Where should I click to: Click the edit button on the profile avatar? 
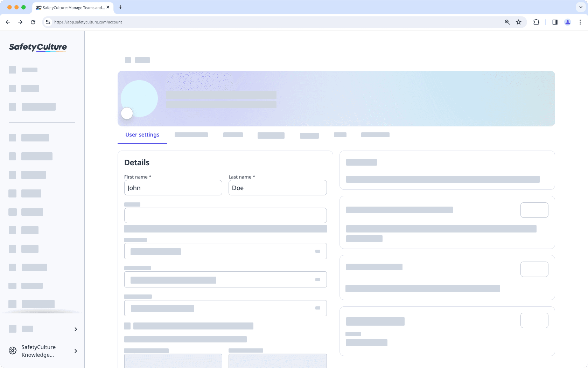pyautogui.click(x=127, y=113)
